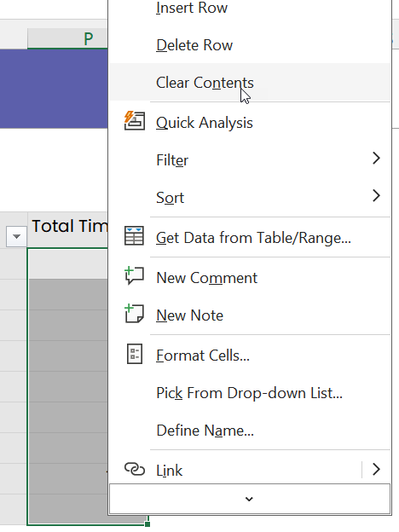
Task: Click the Format Cells dialog icon
Action: 135,354
